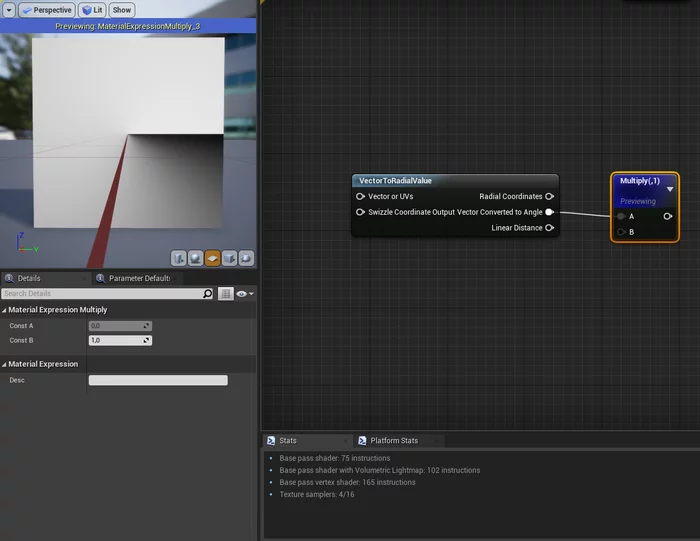Open the viewport options dropdown arrow

click(8, 10)
